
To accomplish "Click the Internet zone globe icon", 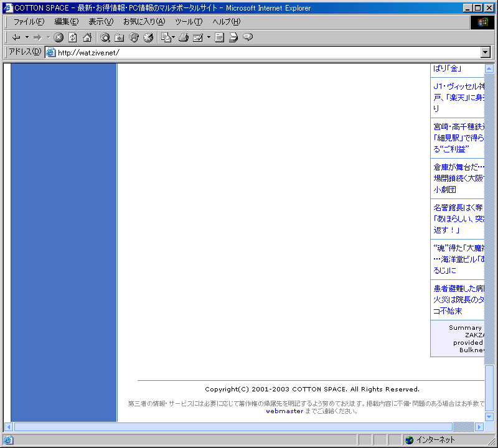I will (410, 440).
